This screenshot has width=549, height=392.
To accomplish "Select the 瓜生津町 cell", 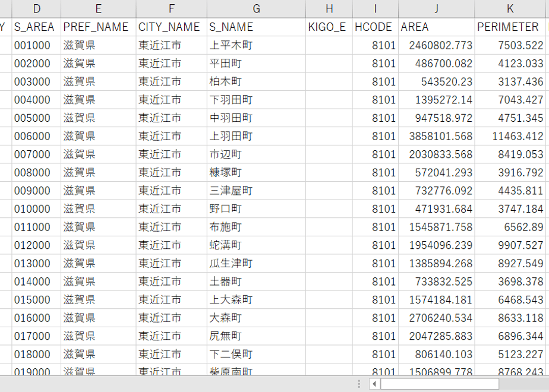I will 256,263.
